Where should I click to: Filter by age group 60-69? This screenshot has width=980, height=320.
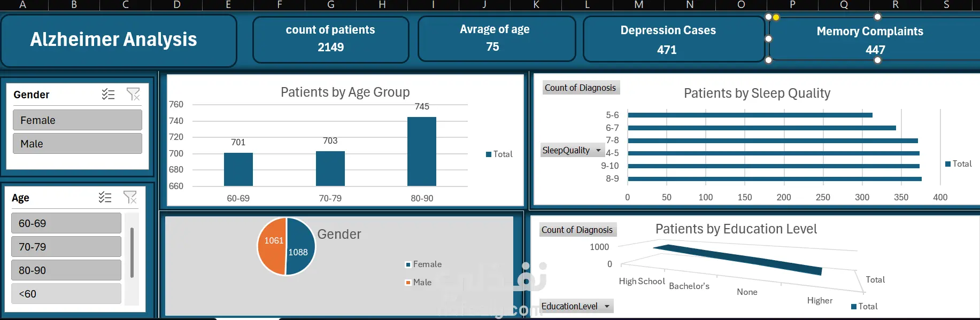pyautogui.click(x=66, y=223)
